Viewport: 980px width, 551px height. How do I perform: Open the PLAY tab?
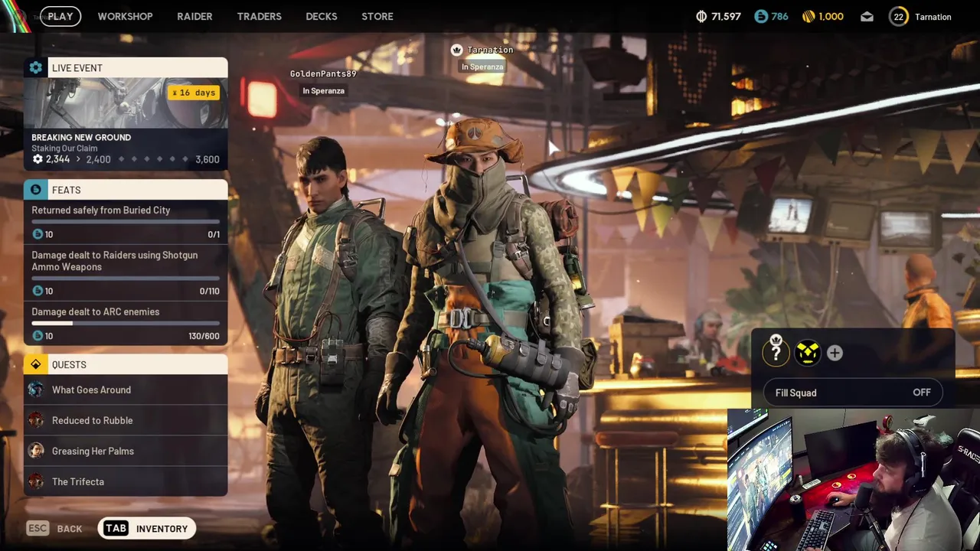click(60, 16)
